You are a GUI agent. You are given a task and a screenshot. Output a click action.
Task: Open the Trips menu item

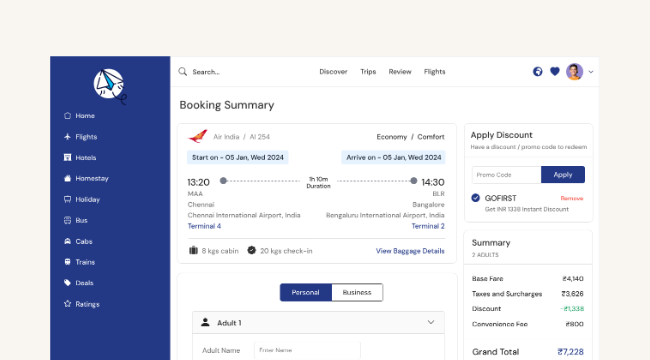pyautogui.click(x=368, y=72)
